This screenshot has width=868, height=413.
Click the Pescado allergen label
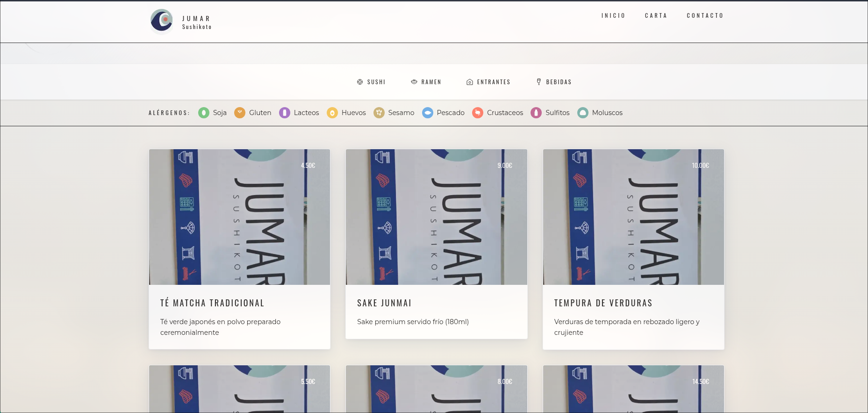[x=451, y=113]
